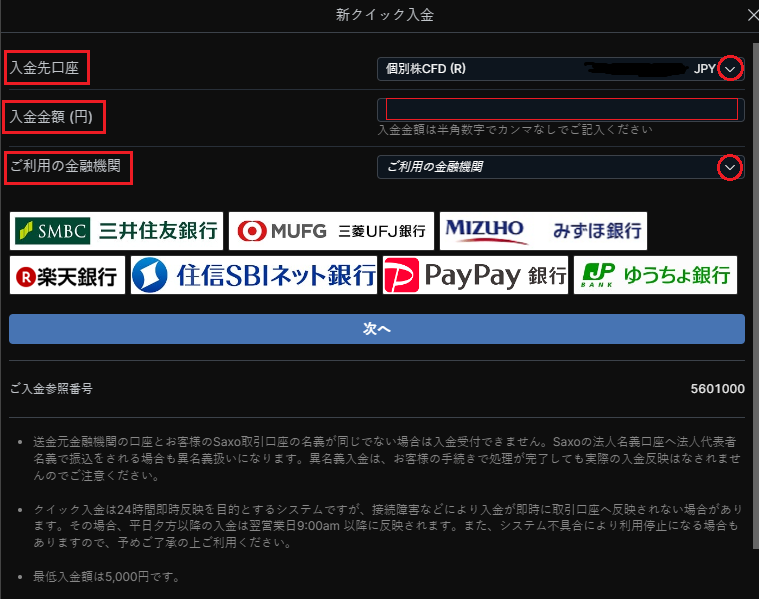This screenshot has width=759, height=599.
Task: Click the 入金金額 amount input field
Action: point(561,109)
